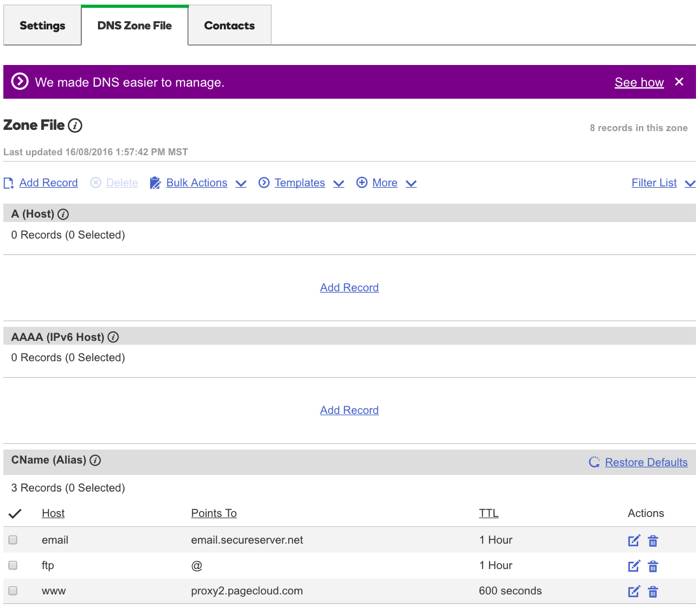The width and height of the screenshot is (700, 608).
Task: Delete the www CName record
Action: click(x=653, y=591)
